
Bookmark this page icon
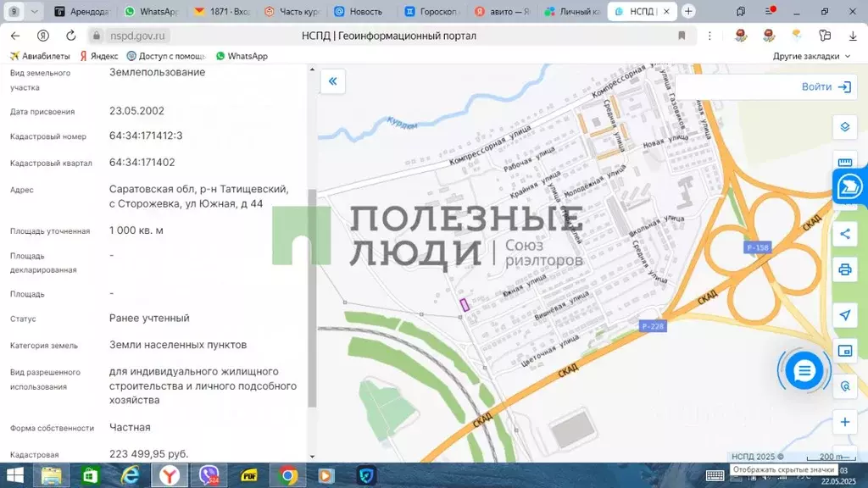coord(682,36)
